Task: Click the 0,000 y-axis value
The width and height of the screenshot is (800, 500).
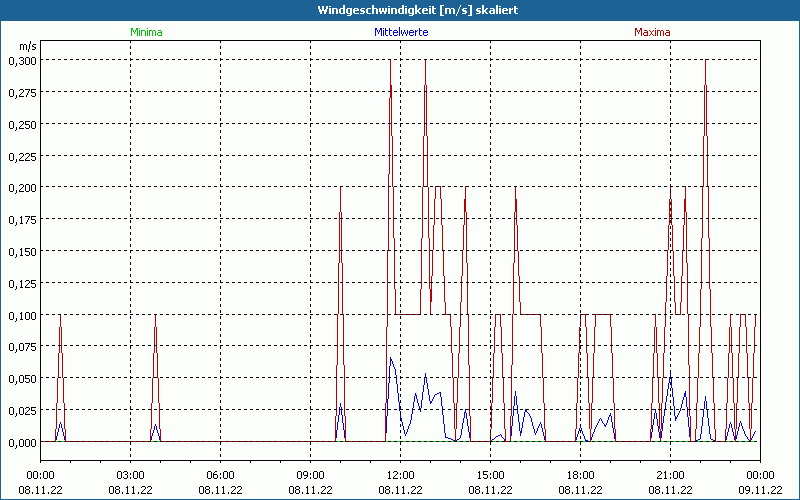Action: 22,442
